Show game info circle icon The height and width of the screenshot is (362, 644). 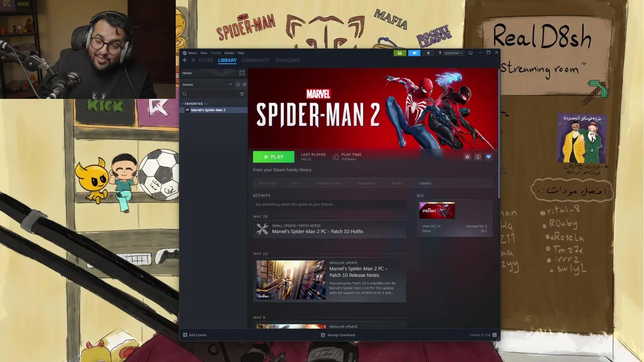pos(478,157)
